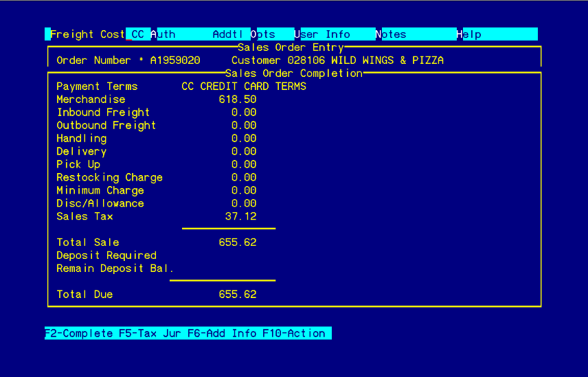Click the Inbound Freight label
The height and width of the screenshot is (377, 588).
(103, 113)
